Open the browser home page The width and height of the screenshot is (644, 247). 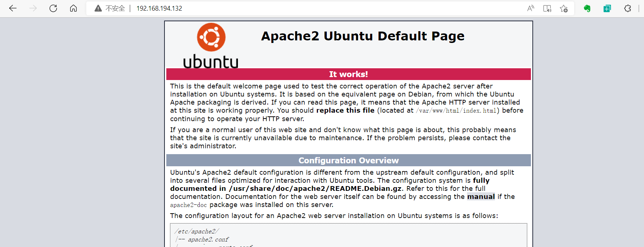pos(73,8)
